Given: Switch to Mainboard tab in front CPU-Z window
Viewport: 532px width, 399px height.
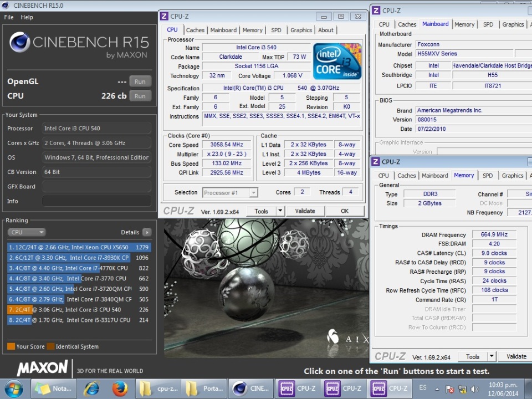Looking at the screenshot, I should click(x=223, y=30).
